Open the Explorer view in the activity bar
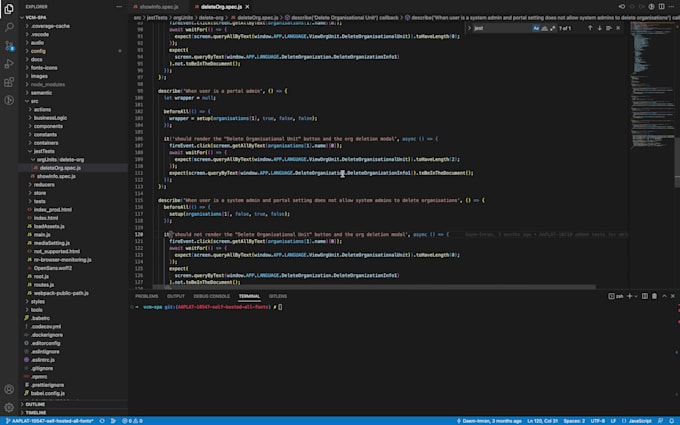Screen dimensions: 680x425 9,9
